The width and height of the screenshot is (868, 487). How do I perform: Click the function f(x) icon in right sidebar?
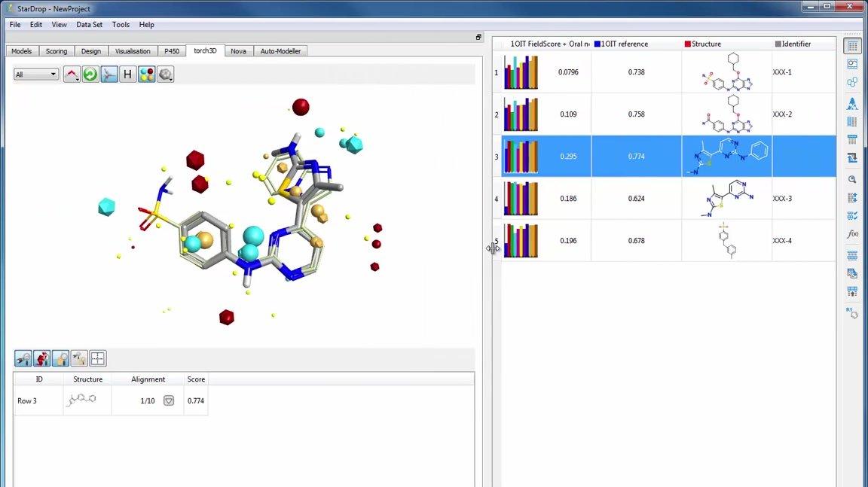click(852, 235)
